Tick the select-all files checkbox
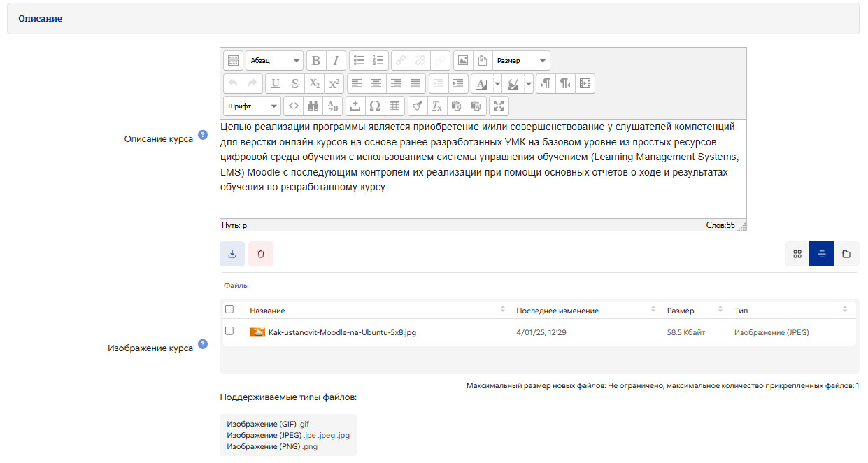The height and width of the screenshot is (463, 868). pos(229,309)
